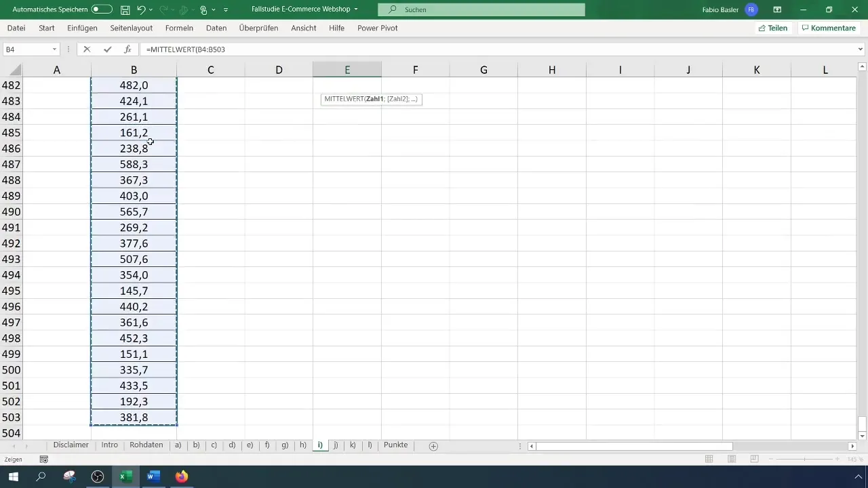Click the zoom slider in the status bar
868x488 pixels.
[x=804, y=460]
